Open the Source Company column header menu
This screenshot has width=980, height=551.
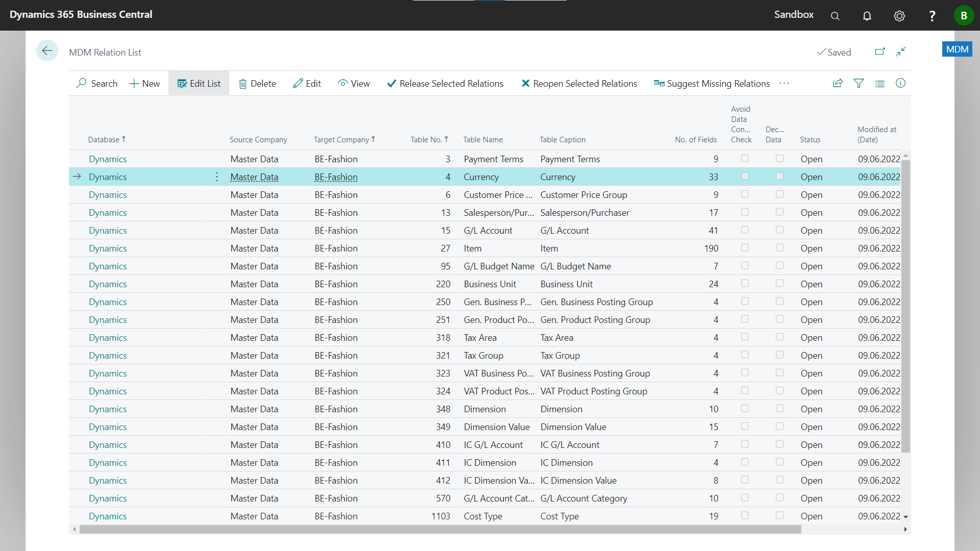pyautogui.click(x=258, y=139)
